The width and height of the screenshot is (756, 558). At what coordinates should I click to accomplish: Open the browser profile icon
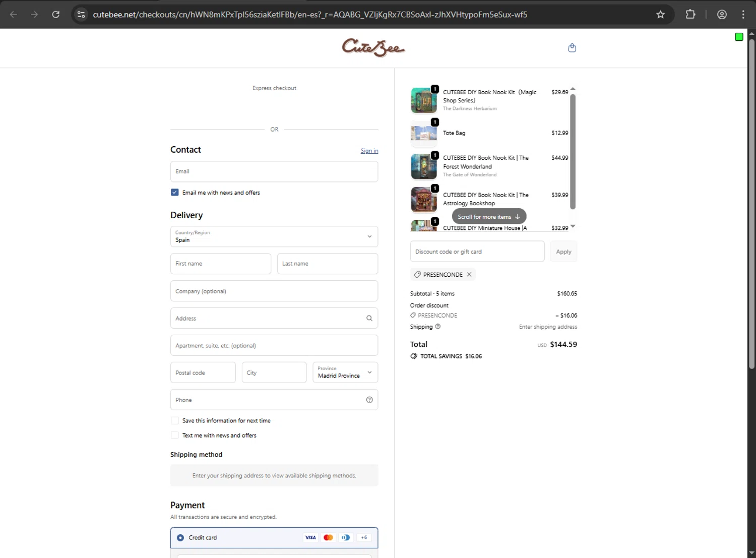click(x=722, y=15)
